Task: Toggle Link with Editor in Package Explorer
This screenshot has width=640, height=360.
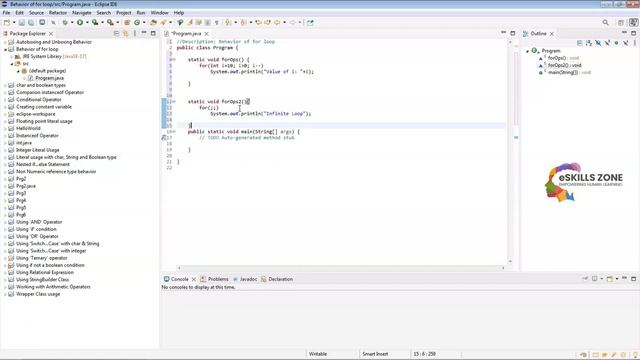Action: coord(126,33)
